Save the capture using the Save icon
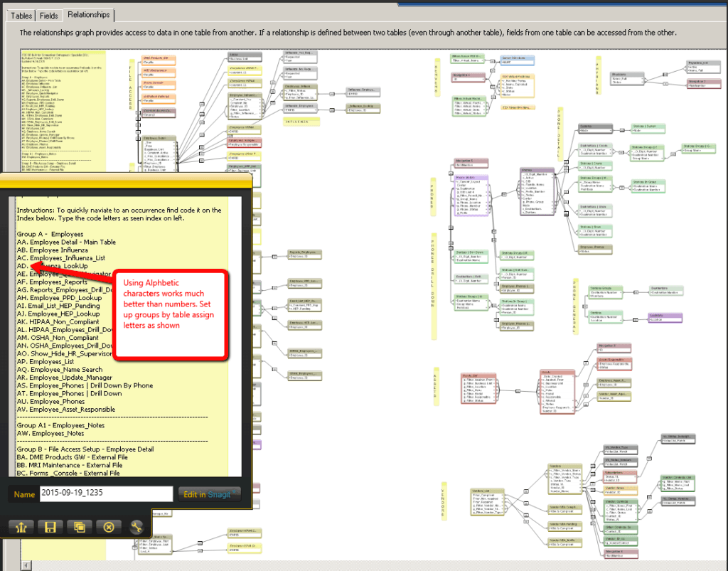Screen dimensions: 728x571 pos(50,527)
